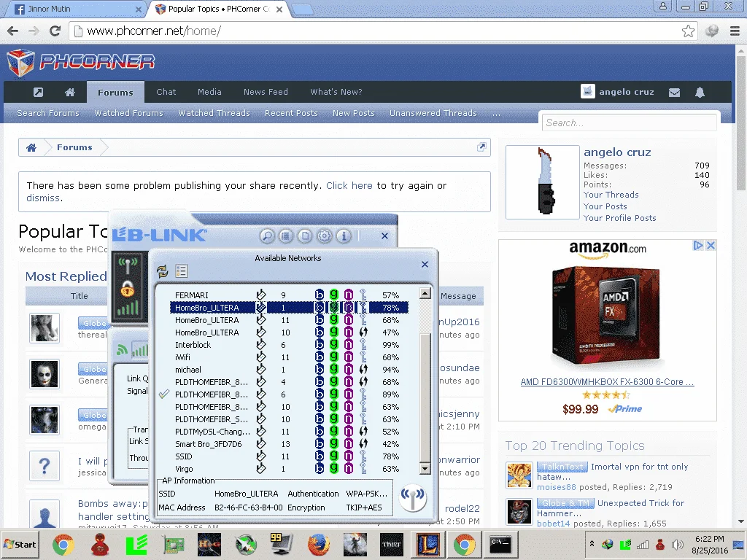Rescan networks with the refresh arrows icon
This screenshot has width=747, height=560.
(x=163, y=271)
